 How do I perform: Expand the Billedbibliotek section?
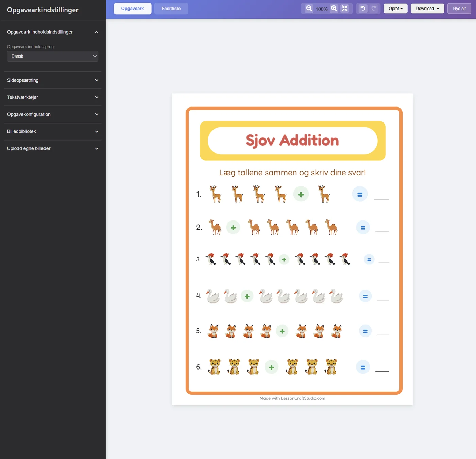[x=53, y=131]
